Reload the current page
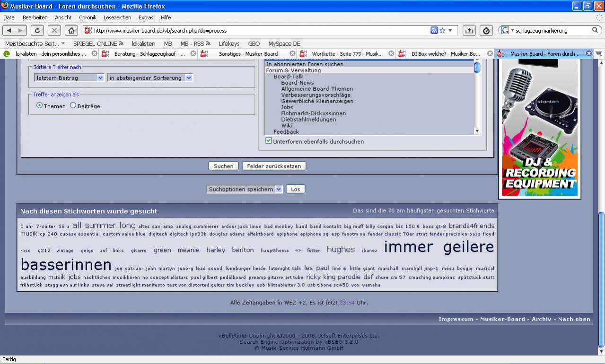605x364 pixels. pyautogui.click(x=37, y=31)
